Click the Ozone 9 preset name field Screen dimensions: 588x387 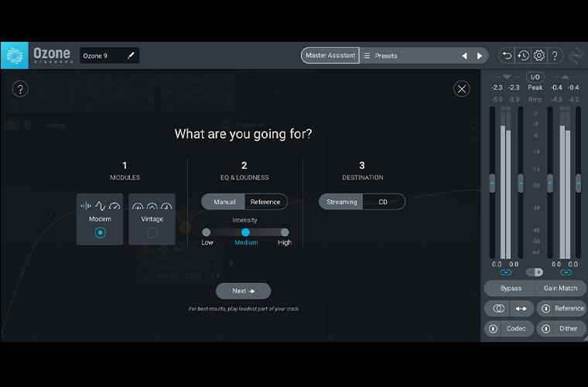pos(109,56)
